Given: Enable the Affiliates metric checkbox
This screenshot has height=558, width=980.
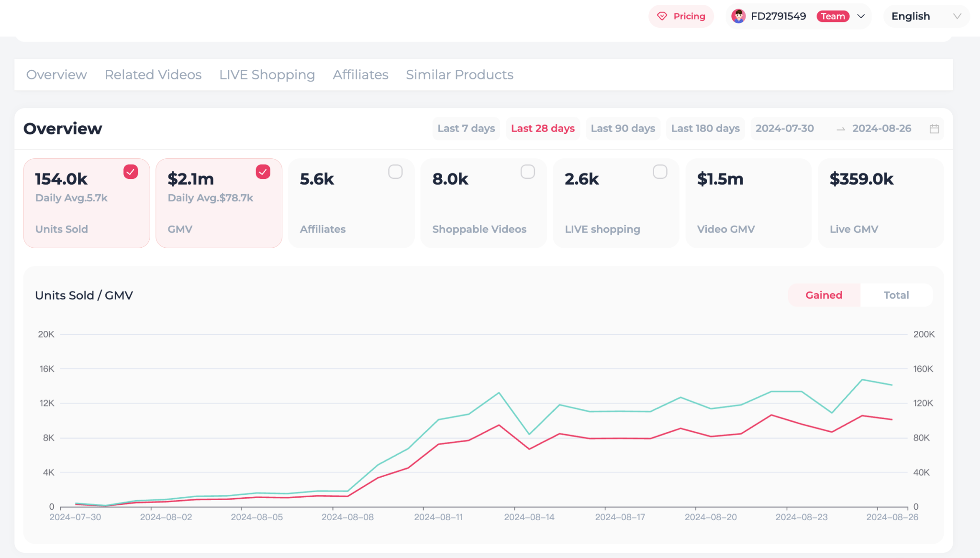Looking at the screenshot, I should pos(395,172).
